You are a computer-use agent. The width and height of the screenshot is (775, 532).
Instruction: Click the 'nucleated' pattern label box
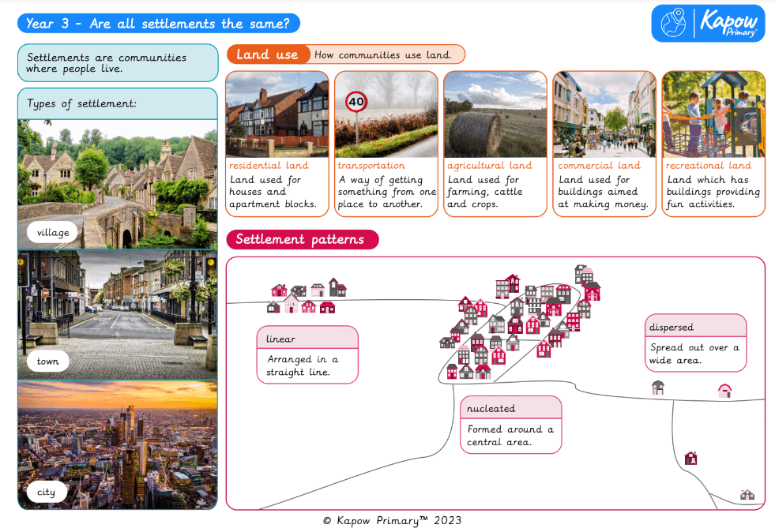point(510,424)
